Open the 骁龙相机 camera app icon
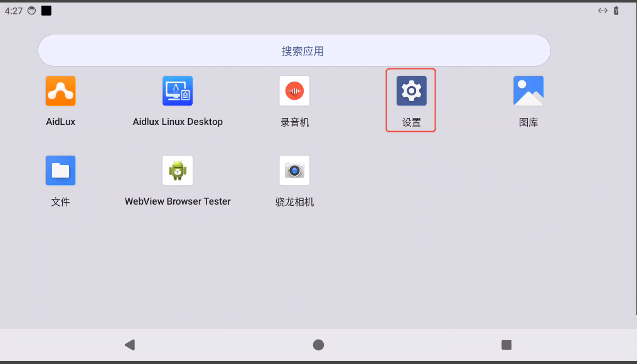The height and width of the screenshot is (364, 637). click(294, 170)
